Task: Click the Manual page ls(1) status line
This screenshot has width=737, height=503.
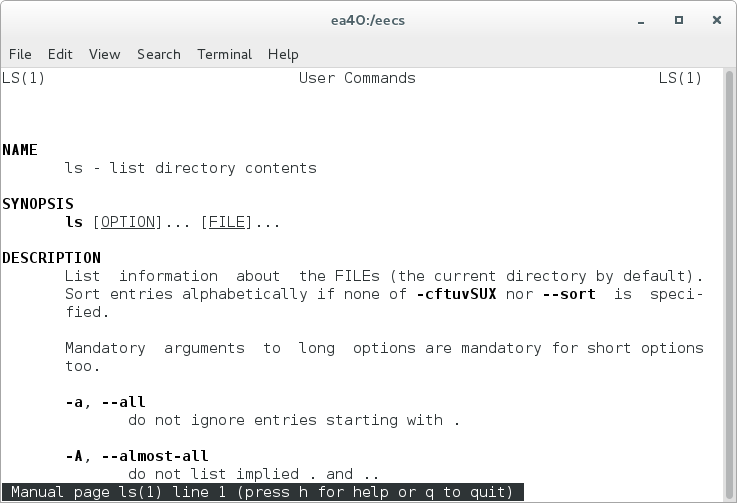Action: click(262, 492)
